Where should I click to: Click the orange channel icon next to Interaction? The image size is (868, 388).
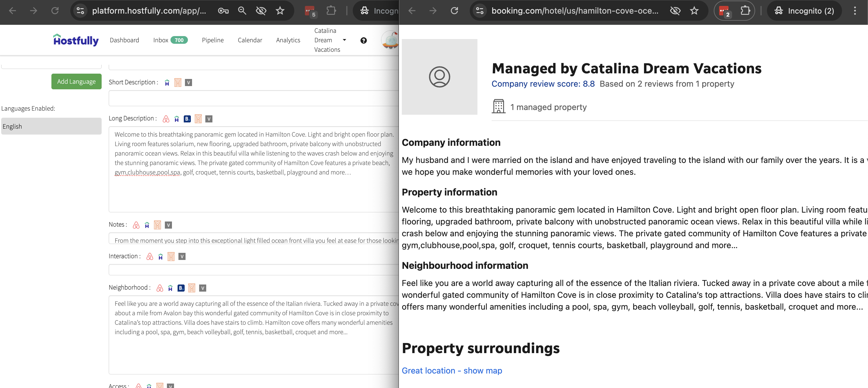[171, 256]
